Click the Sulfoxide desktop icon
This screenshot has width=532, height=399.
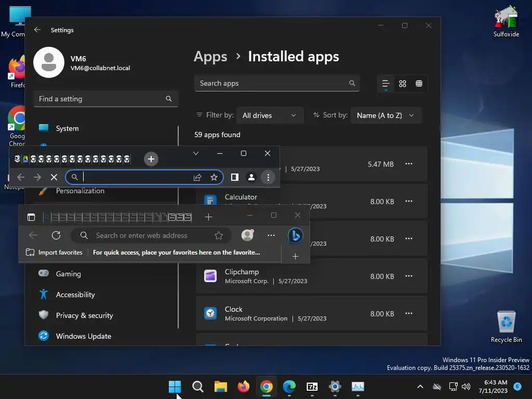click(x=506, y=22)
